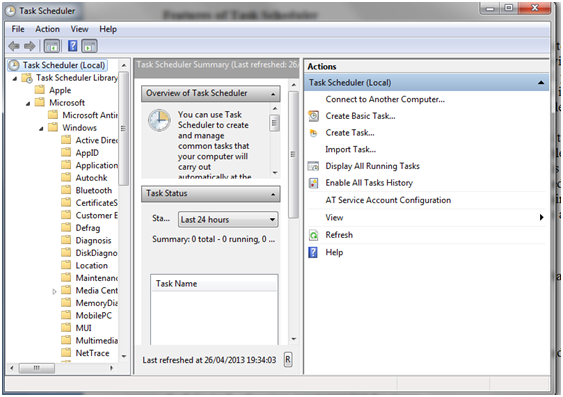Click the tree pane vertical scrollbar thumb
The image size is (563, 397).
coord(123,129)
